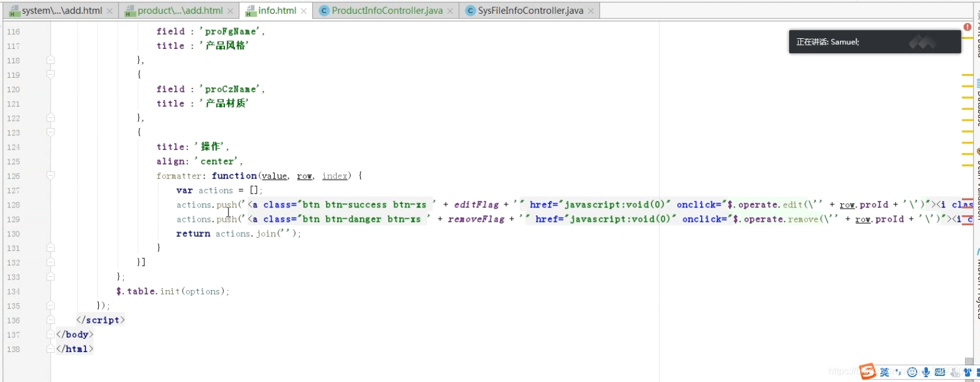This screenshot has width=980, height=382.
Task: Collapse the object block starting at line 123
Action: tap(51, 132)
